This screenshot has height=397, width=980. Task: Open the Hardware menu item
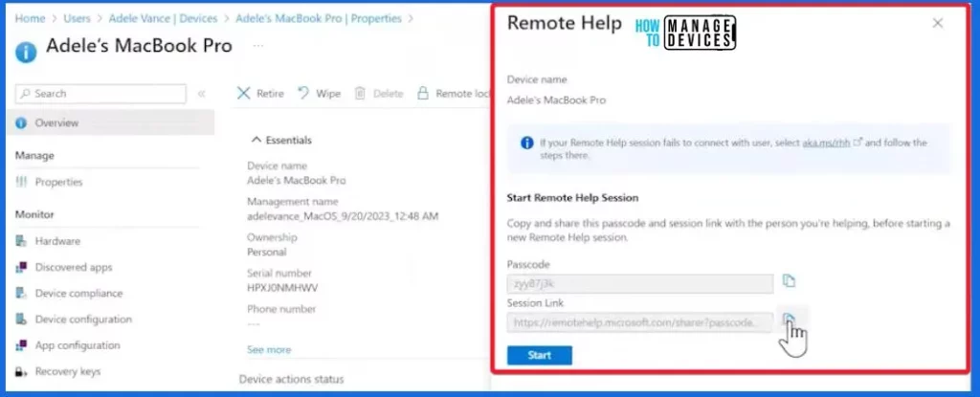[x=57, y=241]
